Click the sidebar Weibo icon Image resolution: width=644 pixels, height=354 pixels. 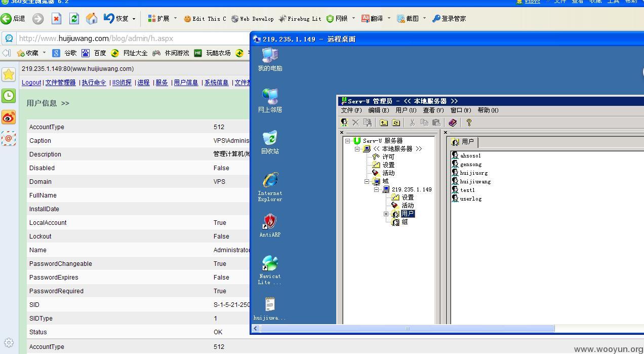[9, 117]
